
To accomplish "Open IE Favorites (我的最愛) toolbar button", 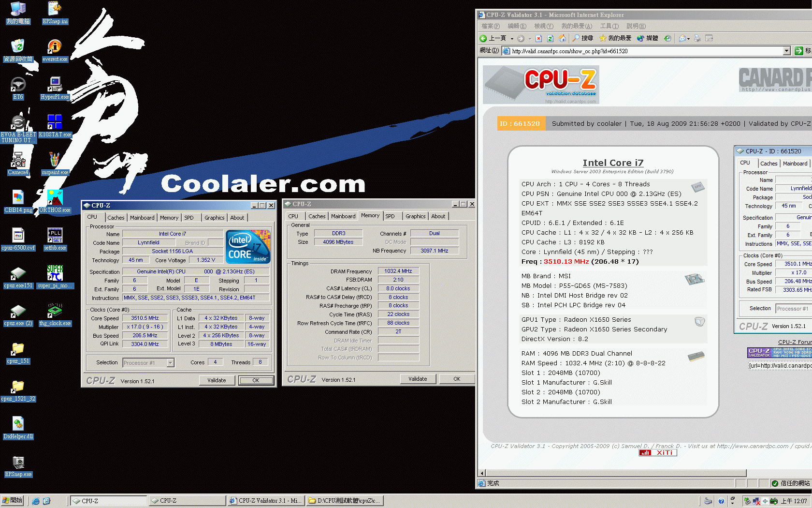I will tap(615, 38).
